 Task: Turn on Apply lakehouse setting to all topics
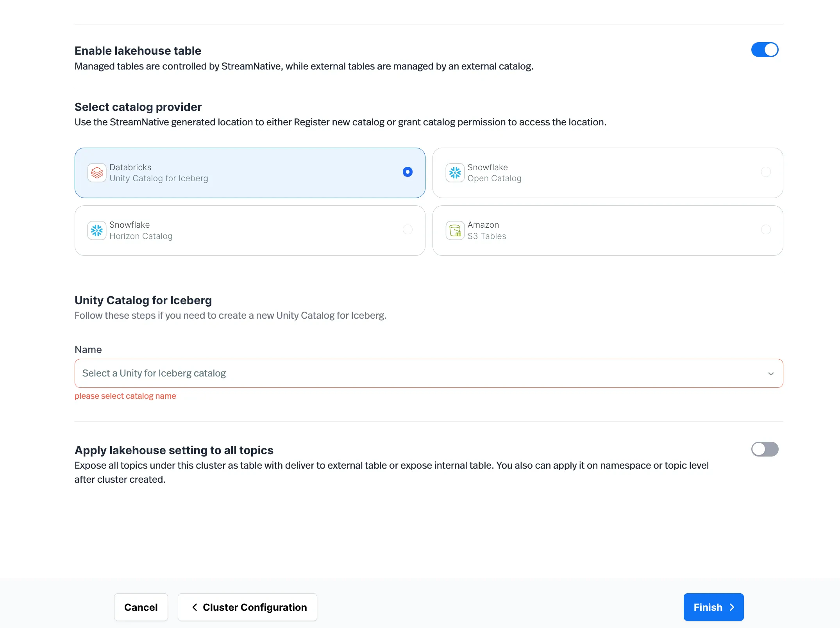coord(765,449)
